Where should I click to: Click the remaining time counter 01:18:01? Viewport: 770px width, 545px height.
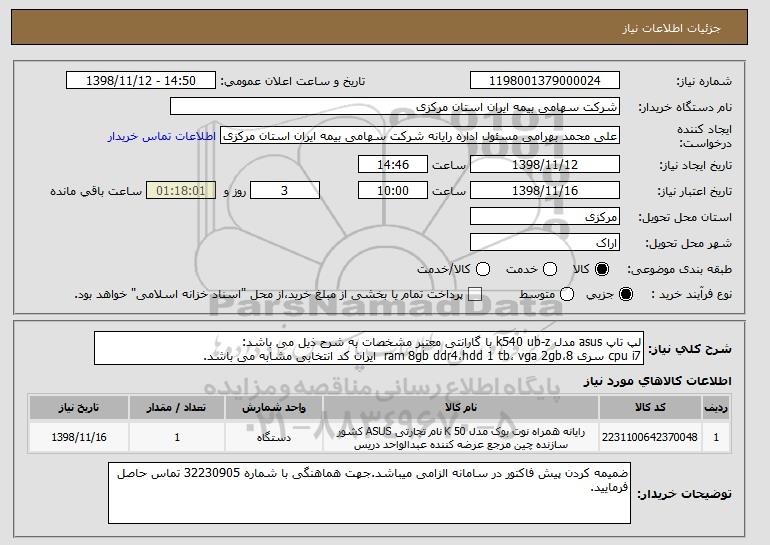pyautogui.click(x=181, y=191)
